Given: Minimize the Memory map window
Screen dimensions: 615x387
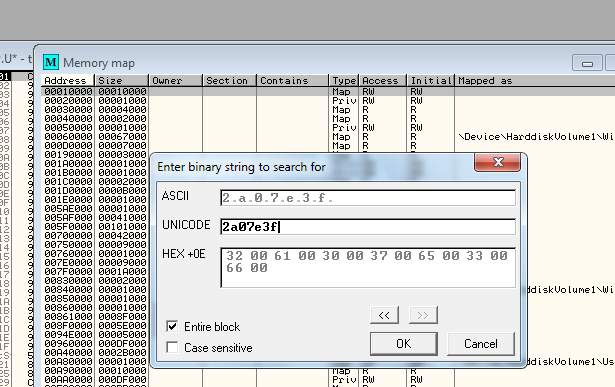Looking at the screenshot, I should pyautogui.click(x=587, y=63).
